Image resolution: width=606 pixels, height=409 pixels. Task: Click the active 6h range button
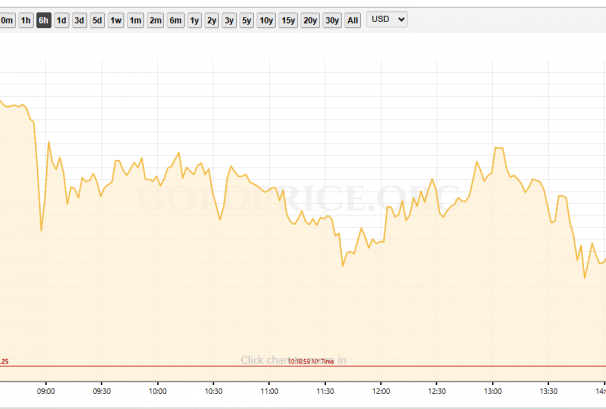(x=44, y=20)
